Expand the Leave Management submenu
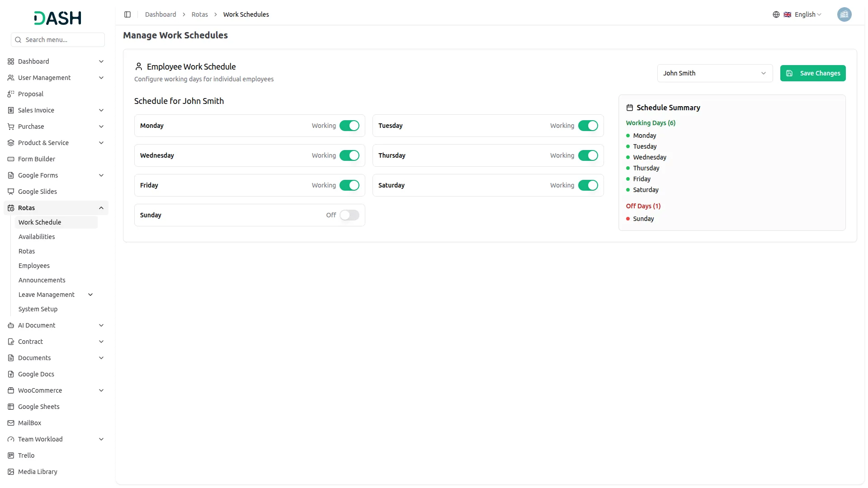This screenshot has height=488, width=868. point(90,295)
